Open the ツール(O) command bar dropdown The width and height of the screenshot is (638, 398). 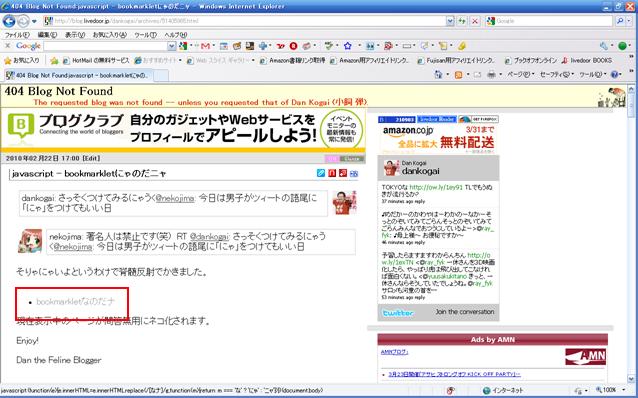click(592, 74)
